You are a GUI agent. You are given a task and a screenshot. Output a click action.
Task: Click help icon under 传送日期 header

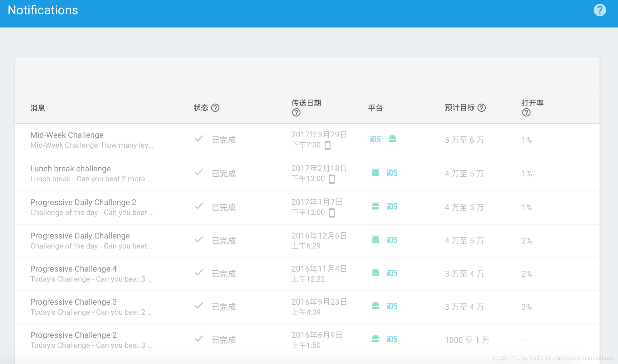tap(296, 113)
